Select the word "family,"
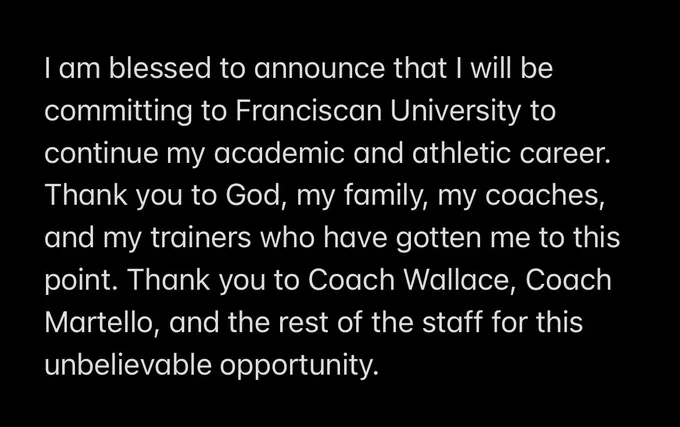Viewport: 680px width, 427px height. [386, 196]
